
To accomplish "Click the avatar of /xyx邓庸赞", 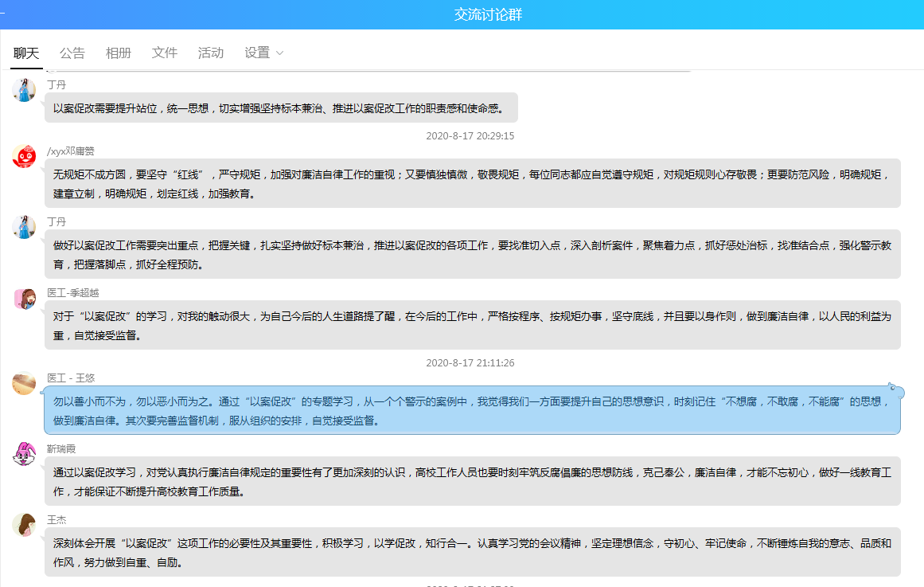I will (x=25, y=156).
